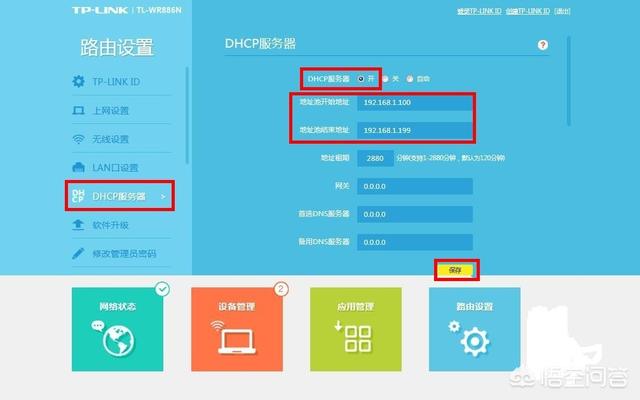Click the TP-LINK ID gear icon
This screenshot has width=640, height=400.
pos(78,81)
